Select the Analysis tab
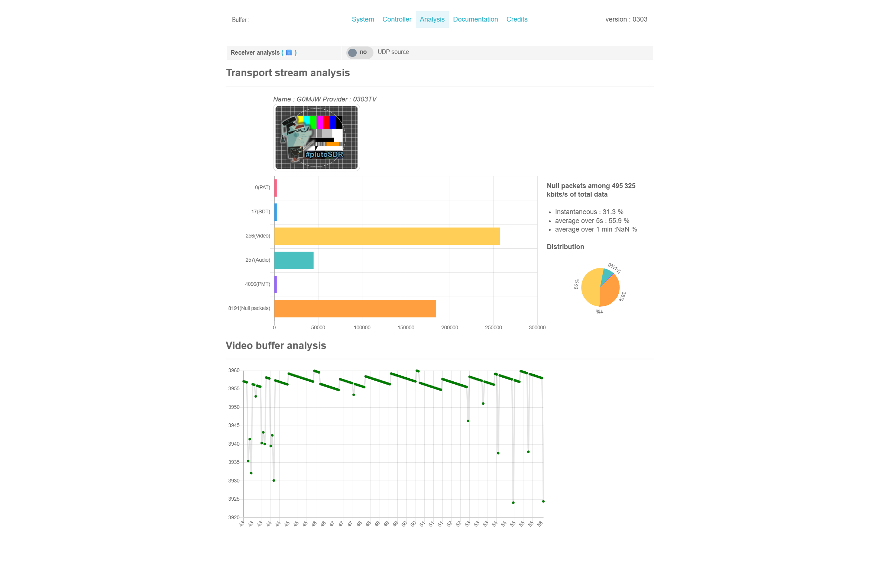871x588 pixels. pos(432,19)
